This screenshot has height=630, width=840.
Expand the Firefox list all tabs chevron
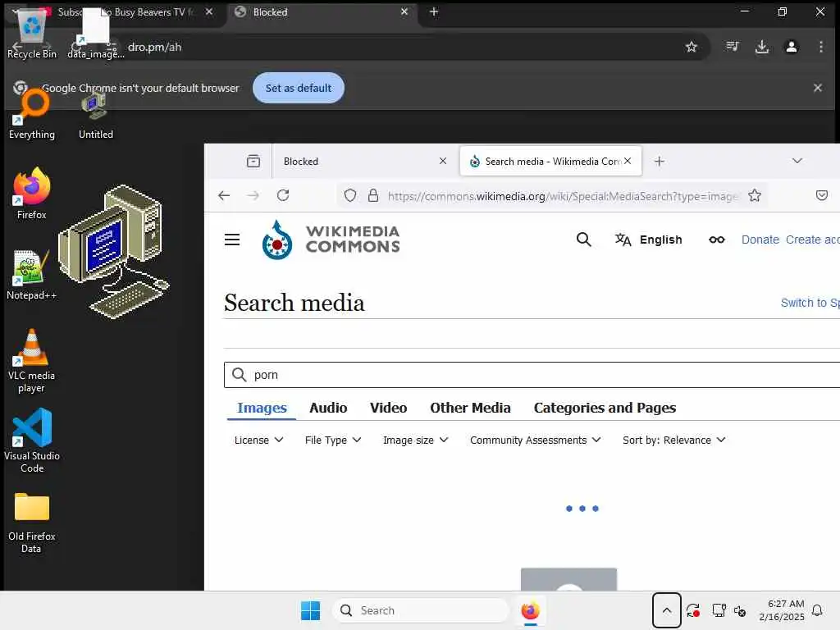tap(797, 161)
